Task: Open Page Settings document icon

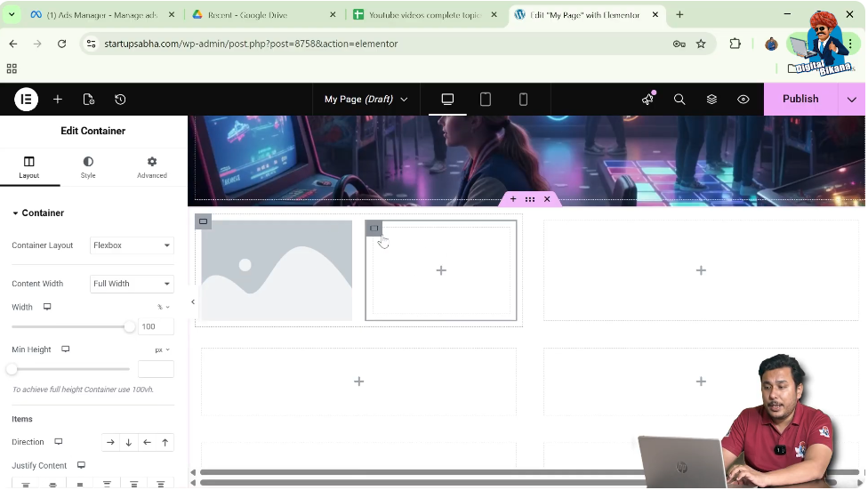Action: pos(89,100)
